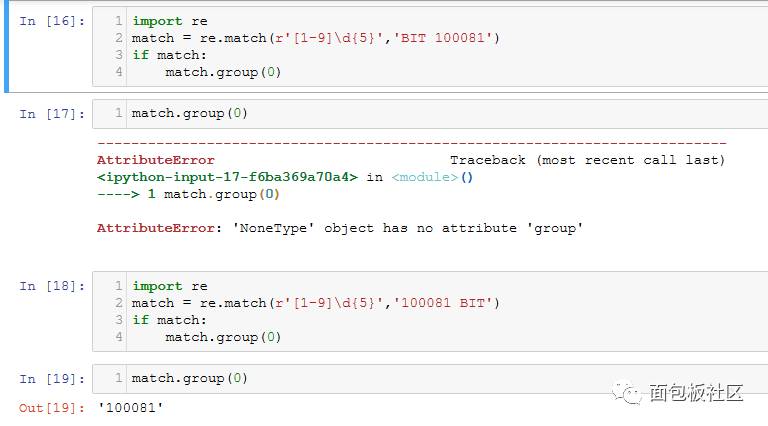
Task: Click the arrow line '----> 1 match.group(0)'
Action: click(188, 194)
